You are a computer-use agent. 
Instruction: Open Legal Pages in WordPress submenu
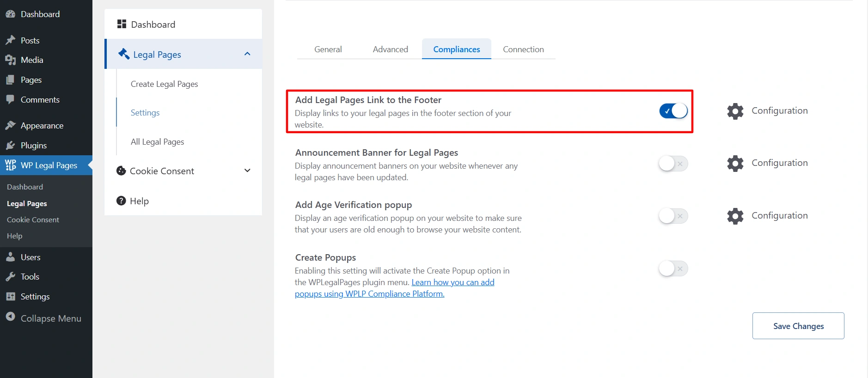(x=27, y=203)
